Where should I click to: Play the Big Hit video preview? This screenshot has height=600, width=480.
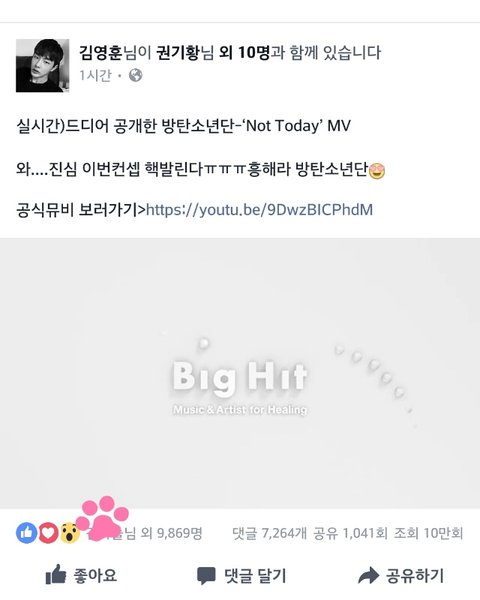click(x=240, y=373)
